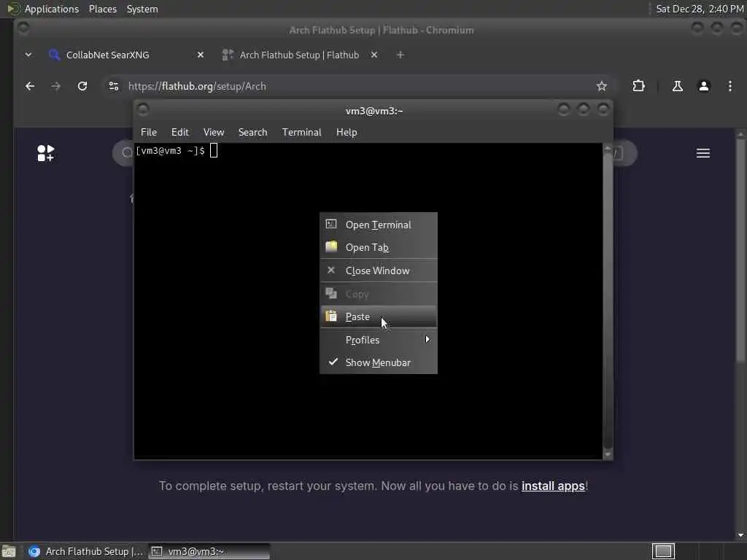This screenshot has height=560, width=747.
Task: Choose Open Tab from context menu
Action: point(379,248)
